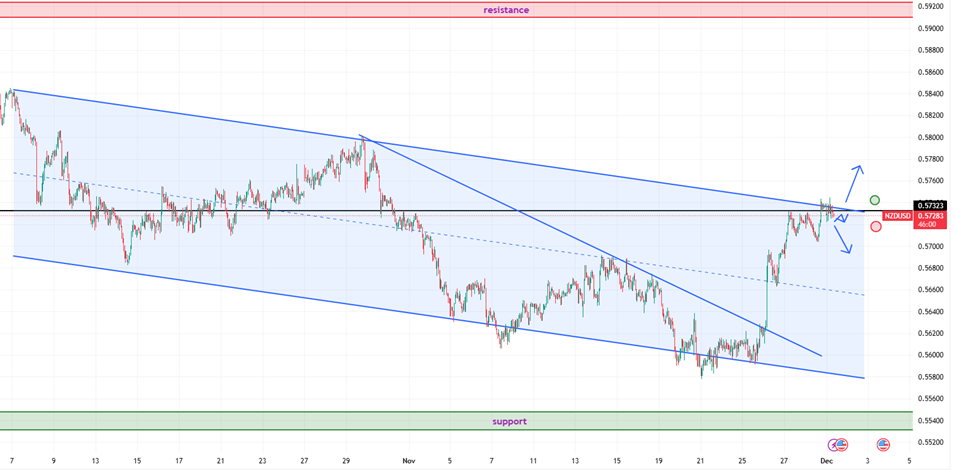
Task: Click the 0.55200 level on the price scale
Action: (x=930, y=442)
